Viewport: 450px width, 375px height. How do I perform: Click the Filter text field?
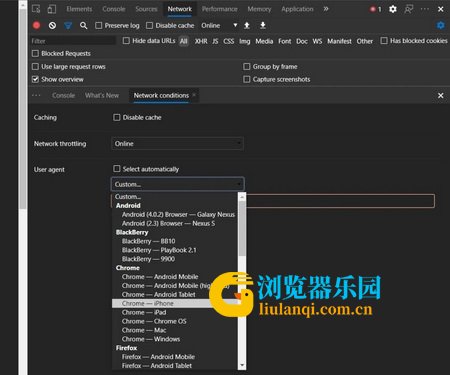pyautogui.click(x=73, y=41)
